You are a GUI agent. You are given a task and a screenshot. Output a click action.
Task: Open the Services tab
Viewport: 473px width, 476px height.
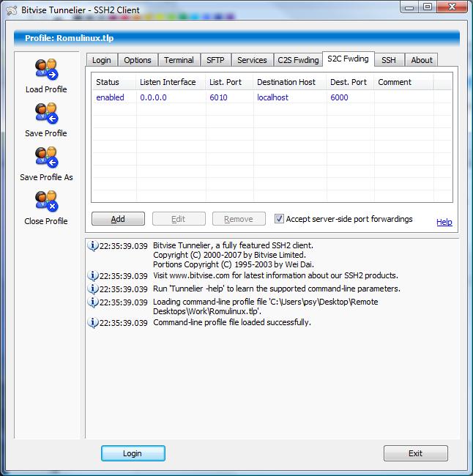pyautogui.click(x=252, y=60)
